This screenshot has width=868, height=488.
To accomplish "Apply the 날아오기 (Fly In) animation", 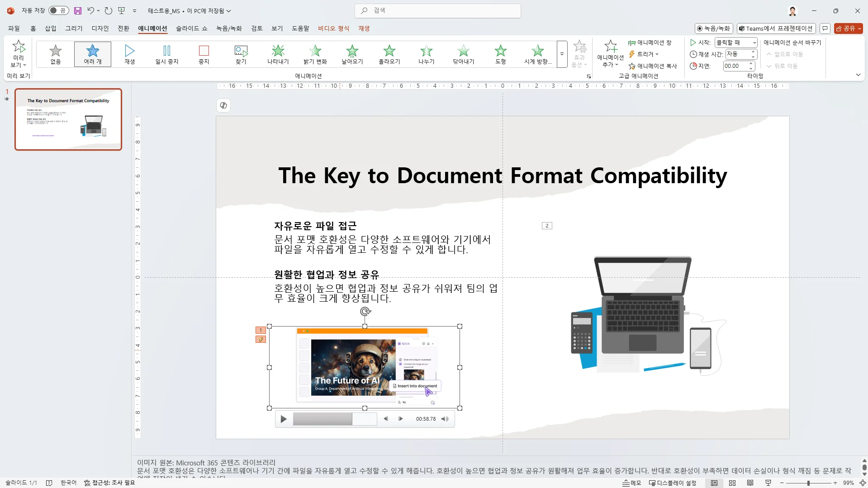I will [x=352, y=53].
